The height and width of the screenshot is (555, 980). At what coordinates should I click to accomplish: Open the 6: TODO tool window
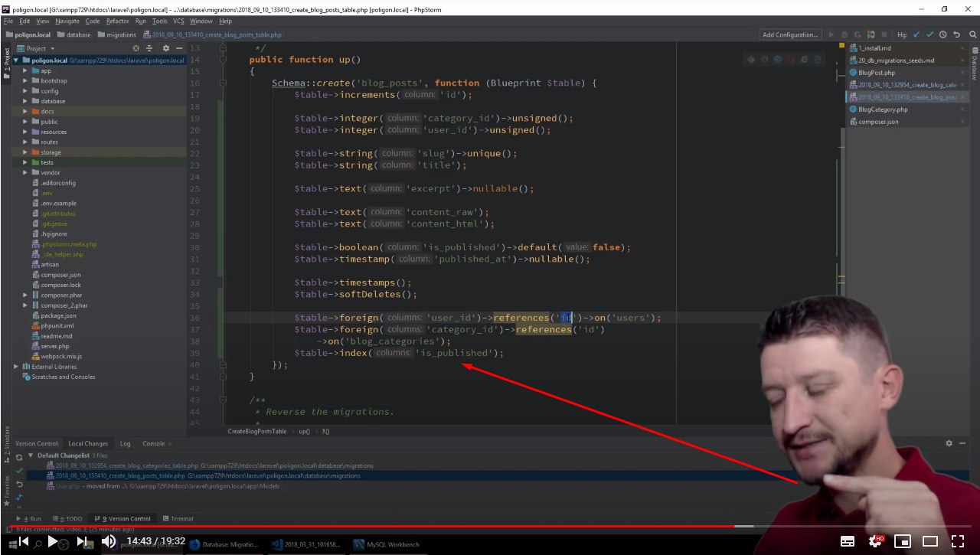tap(67, 518)
